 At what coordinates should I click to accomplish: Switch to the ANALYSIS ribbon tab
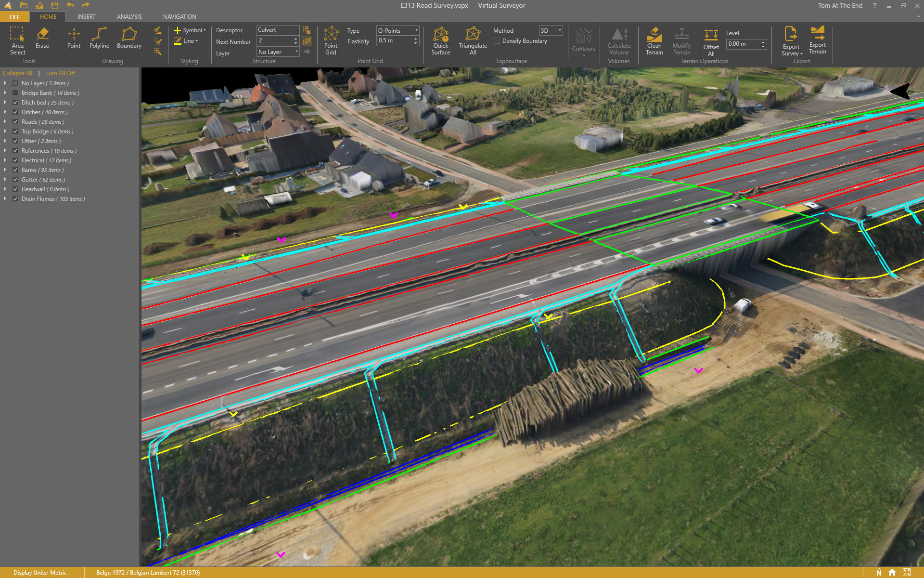pyautogui.click(x=128, y=16)
